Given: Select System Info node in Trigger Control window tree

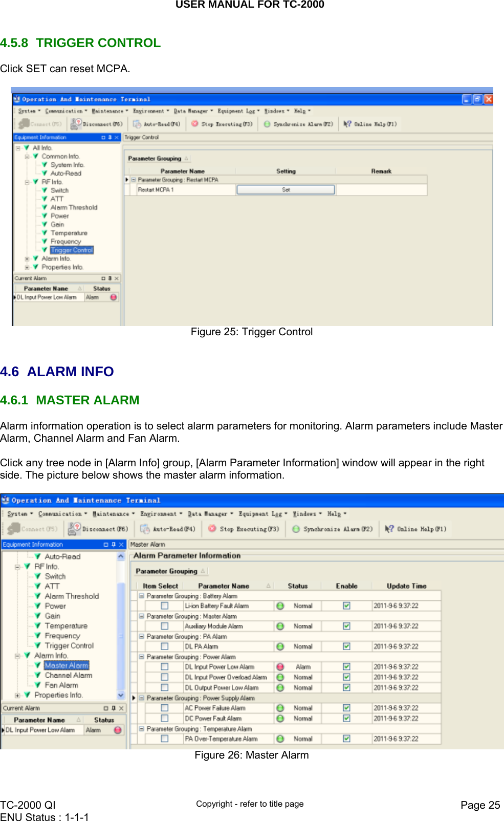Looking at the screenshot, I should click(x=68, y=165).
